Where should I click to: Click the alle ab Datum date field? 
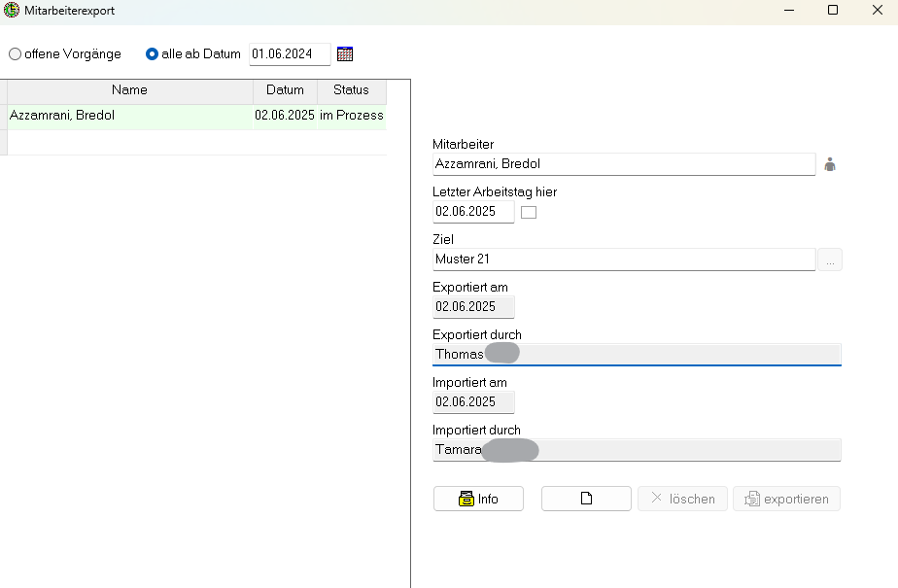(289, 54)
